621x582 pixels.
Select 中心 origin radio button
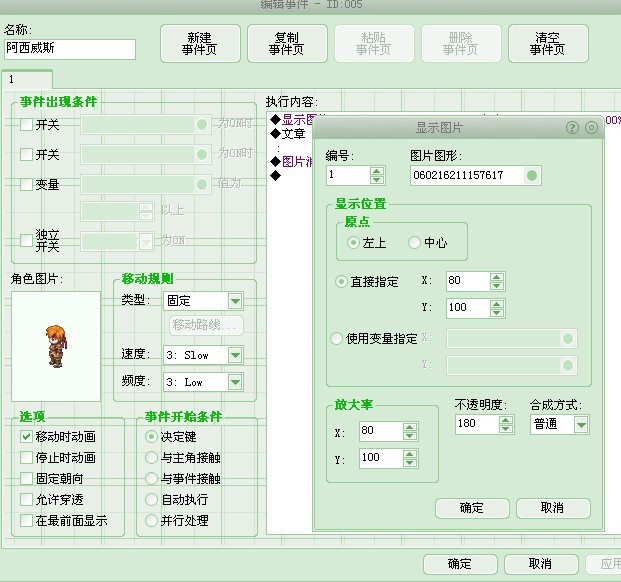point(414,242)
